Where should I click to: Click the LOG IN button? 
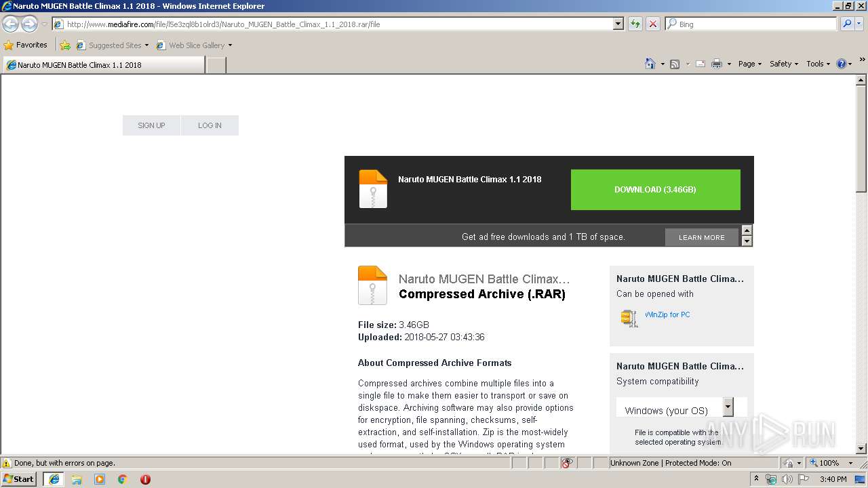210,125
